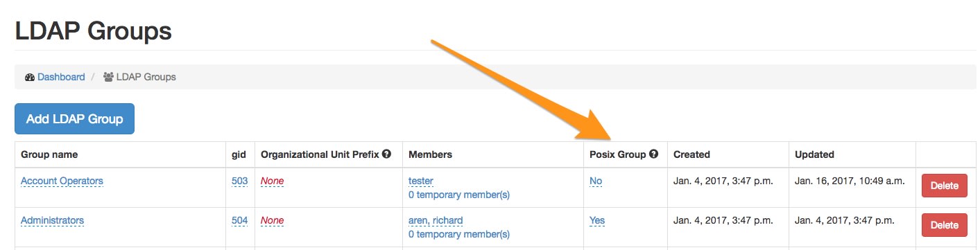980x250 pixels.
Task: Click the Add LDAP Group button
Action: pyautogui.click(x=74, y=119)
